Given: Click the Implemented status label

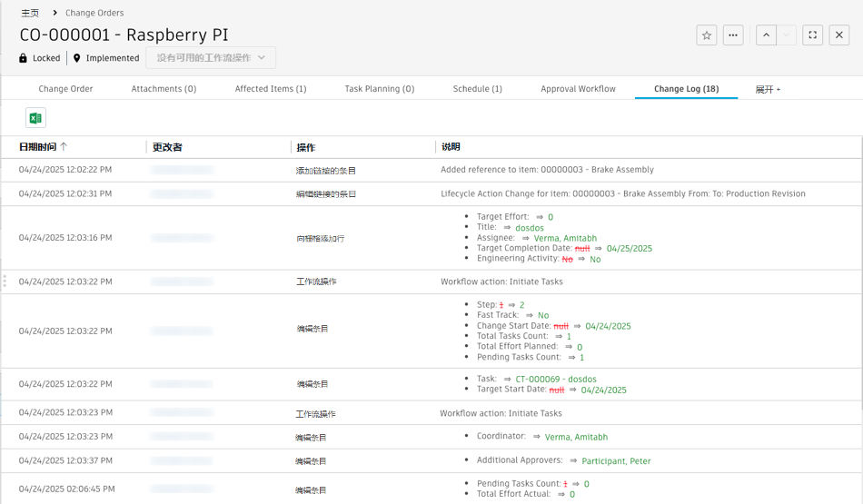Looking at the screenshot, I should [x=113, y=58].
